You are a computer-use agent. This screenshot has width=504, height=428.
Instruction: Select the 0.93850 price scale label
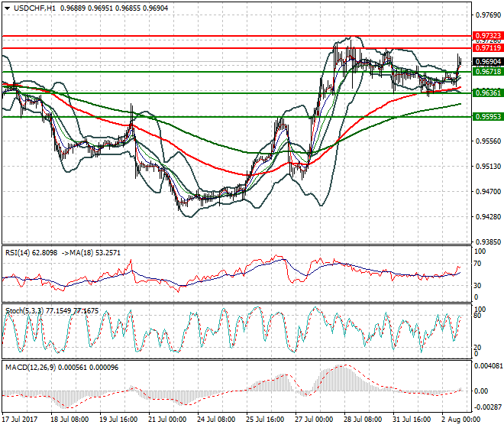tap(488, 242)
